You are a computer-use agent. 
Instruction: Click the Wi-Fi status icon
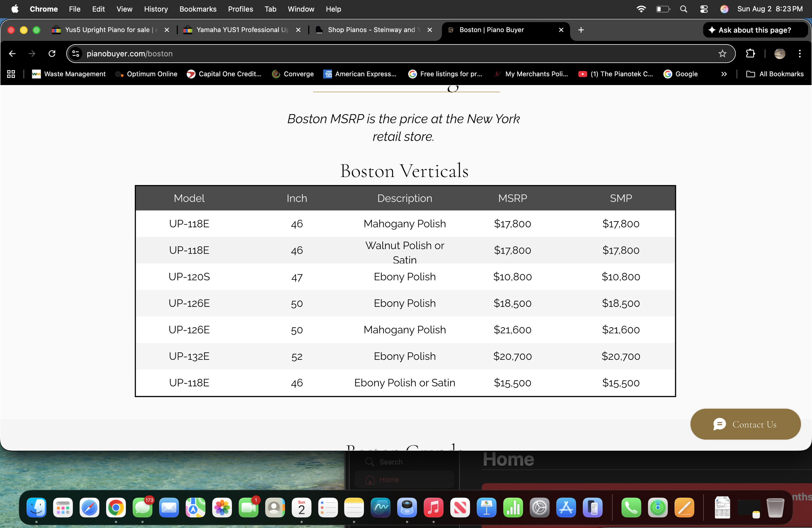[641, 9]
